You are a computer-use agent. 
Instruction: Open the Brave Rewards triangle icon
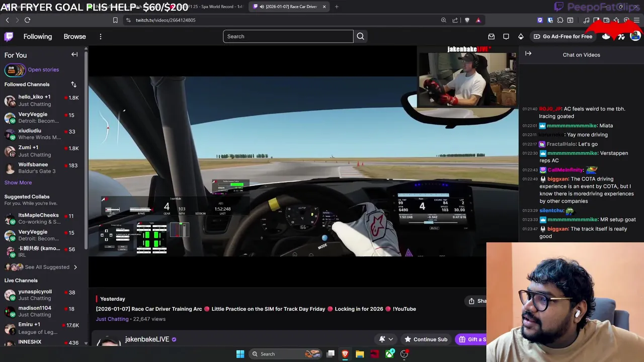tap(478, 20)
